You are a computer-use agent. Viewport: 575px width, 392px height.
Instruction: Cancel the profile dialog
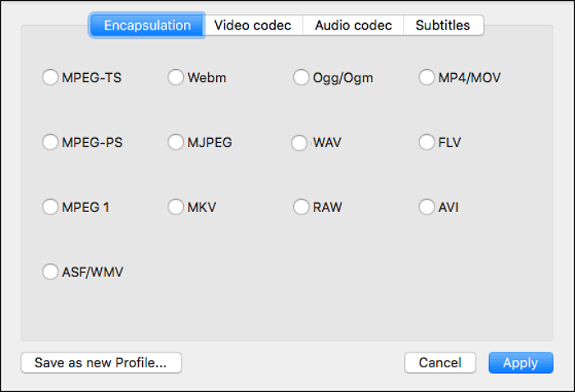coord(440,363)
